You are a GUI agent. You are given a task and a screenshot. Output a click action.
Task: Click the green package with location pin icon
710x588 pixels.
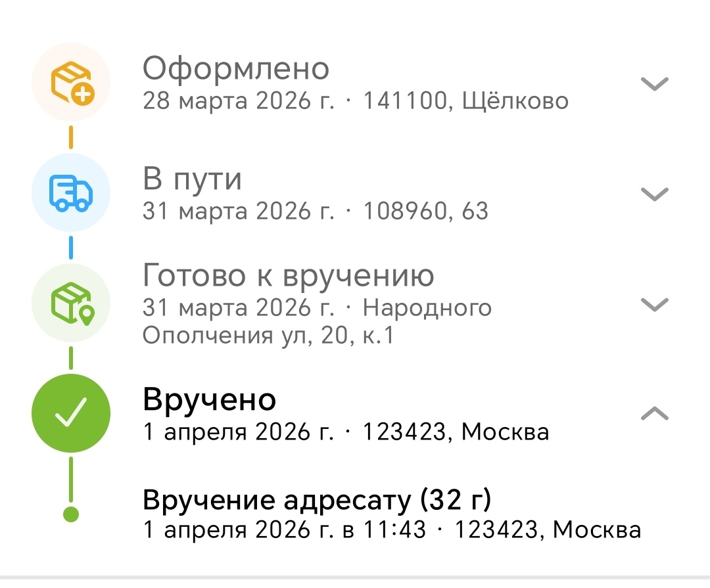pyautogui.click(x=70, y=304)
